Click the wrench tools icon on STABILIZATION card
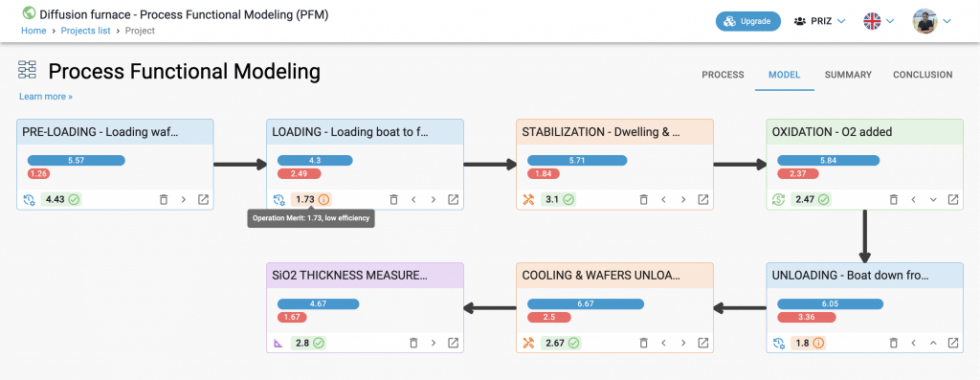 (x=528, y=199)
